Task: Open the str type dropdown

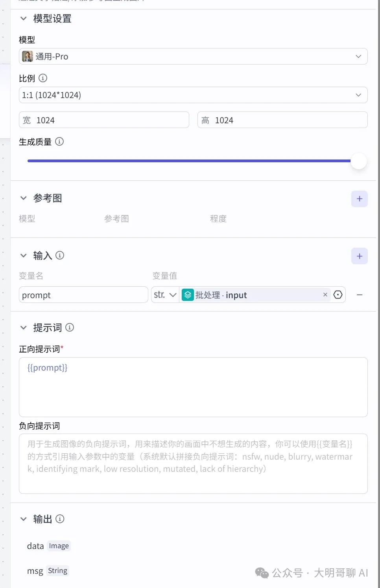Action: [165, 295]
